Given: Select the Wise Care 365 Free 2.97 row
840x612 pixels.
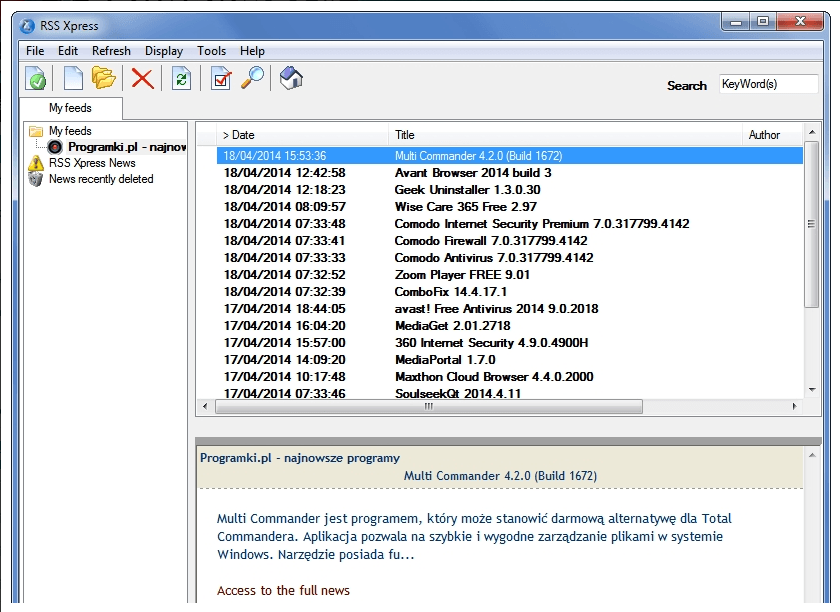Looking at the screenshot, I should pyautogui.click(x=509, y=207).
